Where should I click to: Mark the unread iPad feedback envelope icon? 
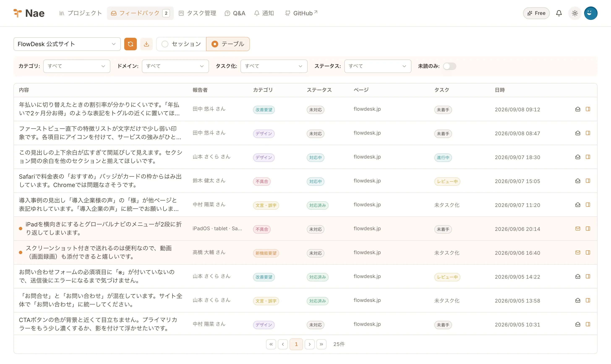[x=578, y=229]
